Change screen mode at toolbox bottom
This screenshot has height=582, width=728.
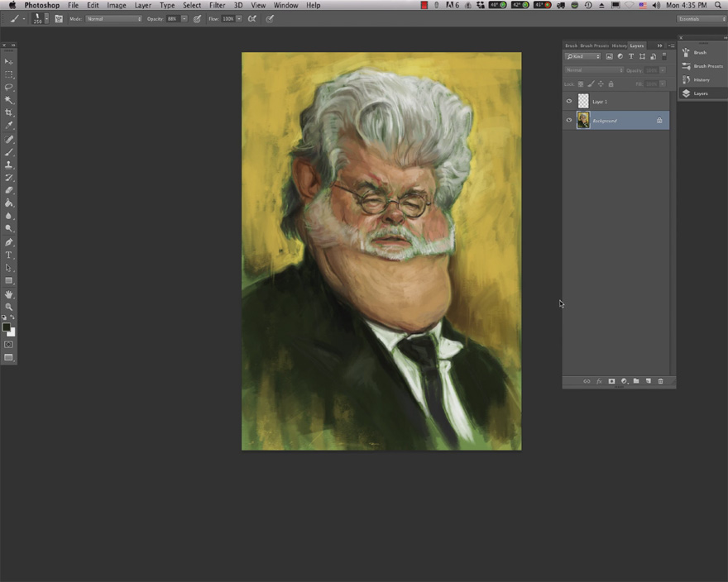8,357
